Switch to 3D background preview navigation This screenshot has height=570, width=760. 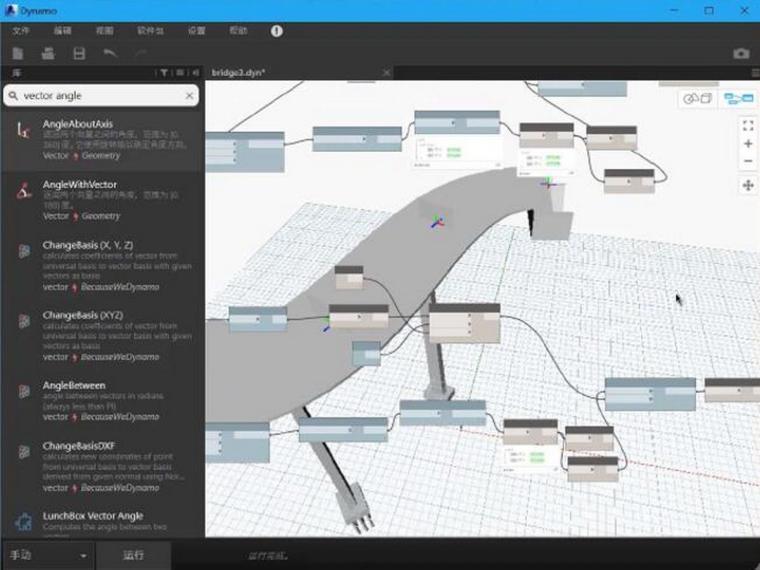coord(697,98)
